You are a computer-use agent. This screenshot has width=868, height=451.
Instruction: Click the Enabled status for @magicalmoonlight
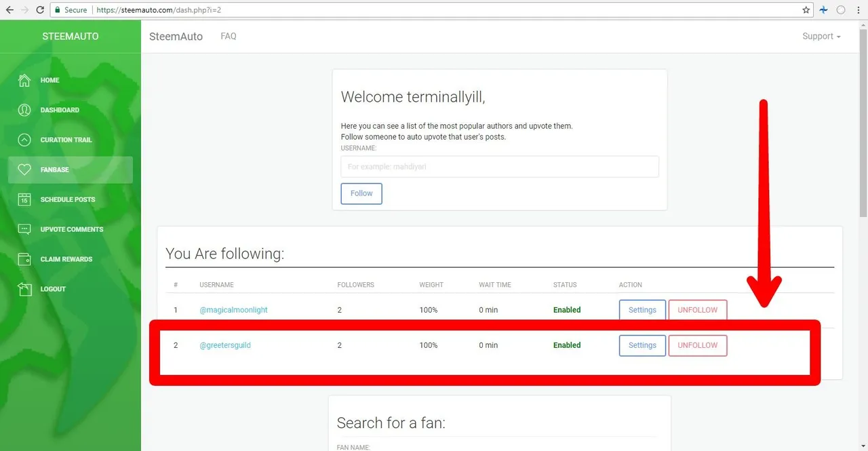coord(567,310)
